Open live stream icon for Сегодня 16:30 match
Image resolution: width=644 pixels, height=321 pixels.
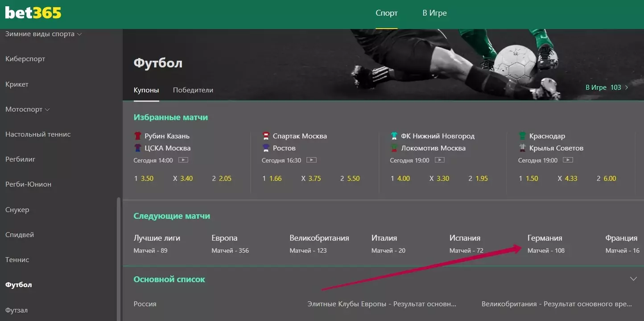312,160
